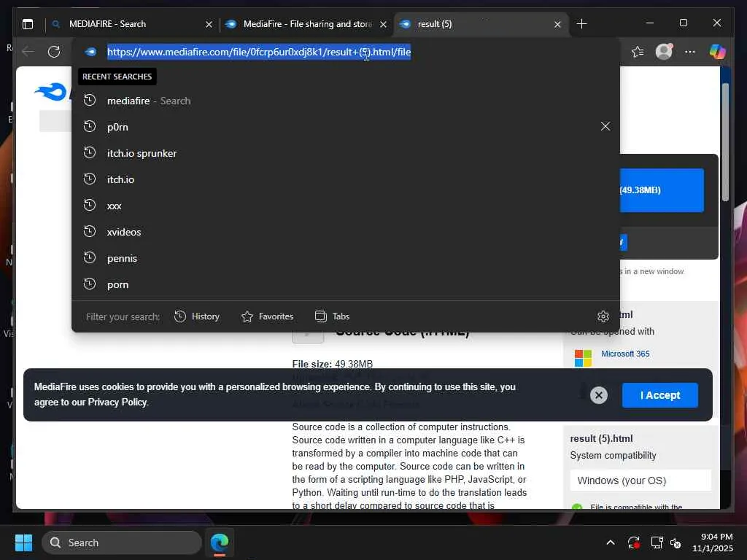Filter search by Tabs
Screen dimensions: 747x560
[x=332, y=316]
